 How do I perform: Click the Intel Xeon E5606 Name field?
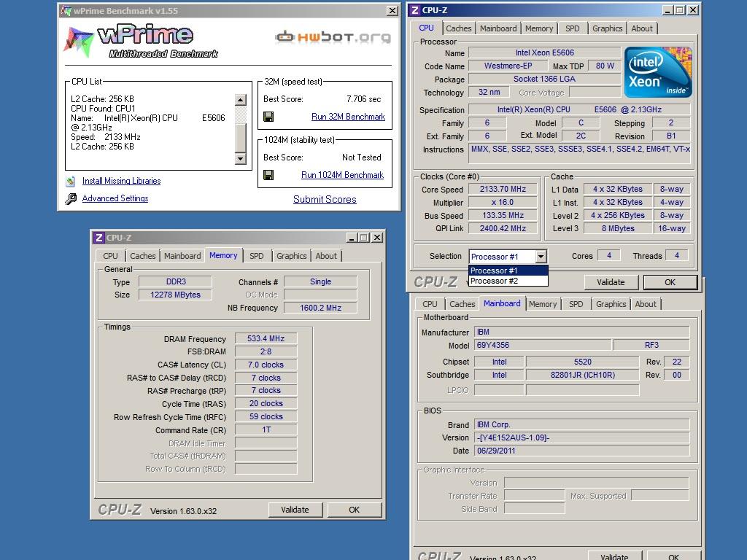click(x=544, y=52)
